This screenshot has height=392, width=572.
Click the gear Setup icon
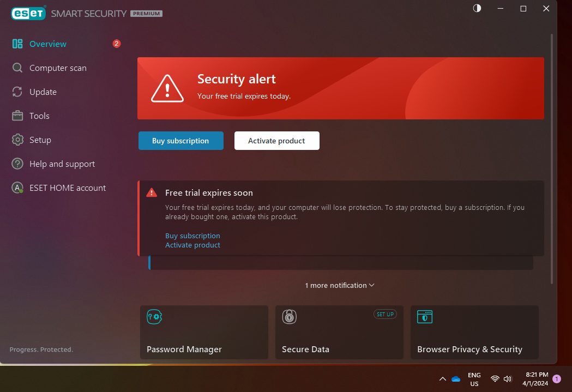pos(17,140)
